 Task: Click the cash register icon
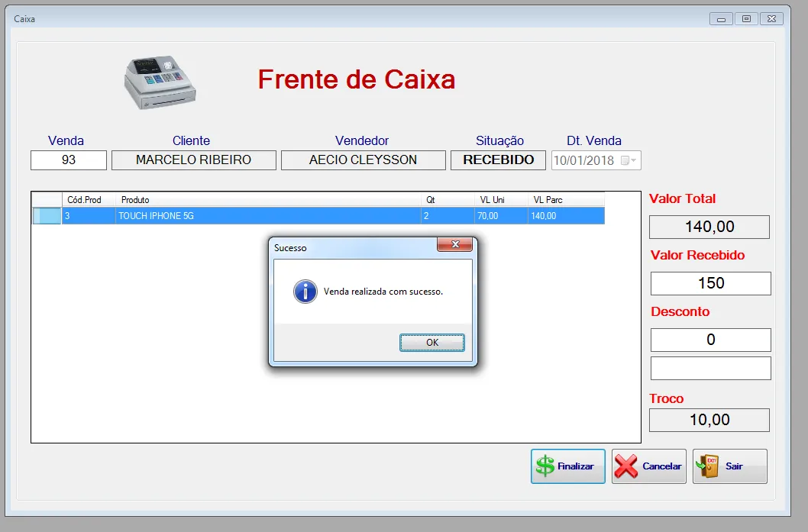pyautogui.click(x=160, y=82)
